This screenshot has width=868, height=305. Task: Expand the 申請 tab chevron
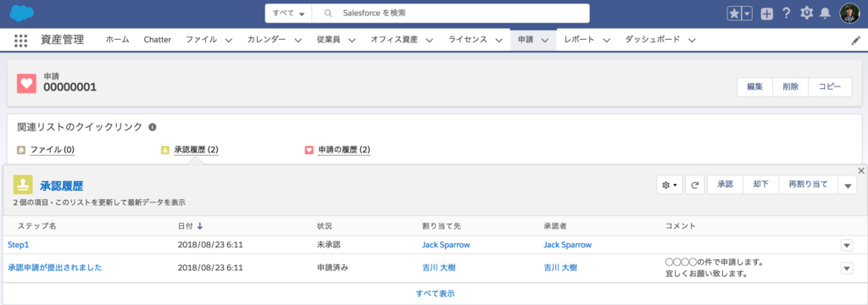pyautogui.click(x=545, y=41)
